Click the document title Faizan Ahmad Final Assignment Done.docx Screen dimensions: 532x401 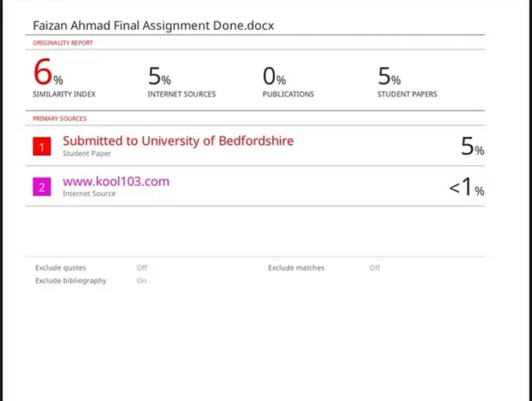coord(154,26)
